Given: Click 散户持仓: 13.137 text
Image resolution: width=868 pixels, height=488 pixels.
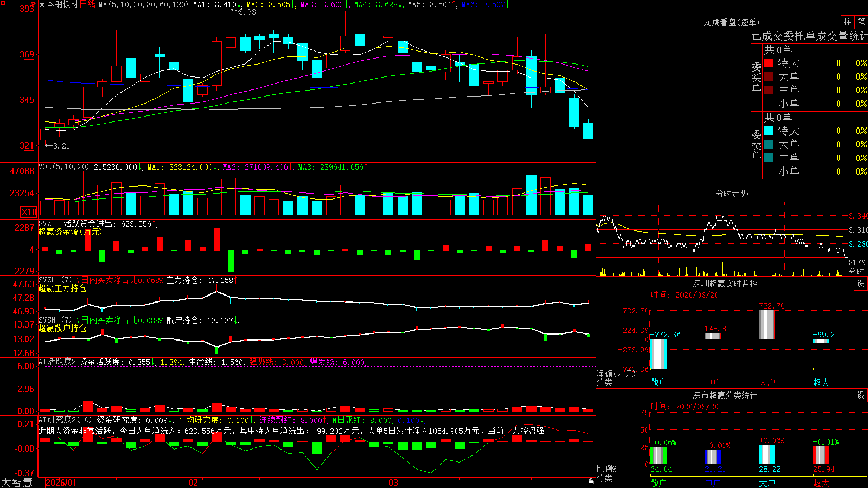Looking at the screenshot, I should (200, 320).
